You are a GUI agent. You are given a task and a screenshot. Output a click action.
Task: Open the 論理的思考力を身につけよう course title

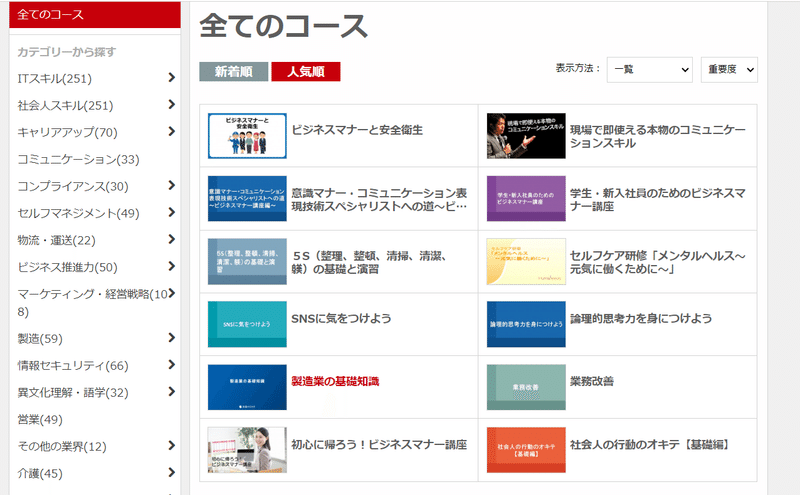pos(641,318)
